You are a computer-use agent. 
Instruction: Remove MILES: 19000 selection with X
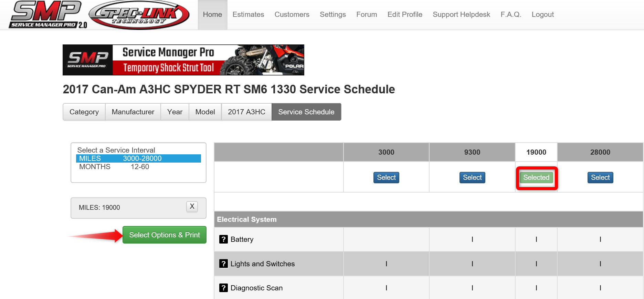click(192, 206)
